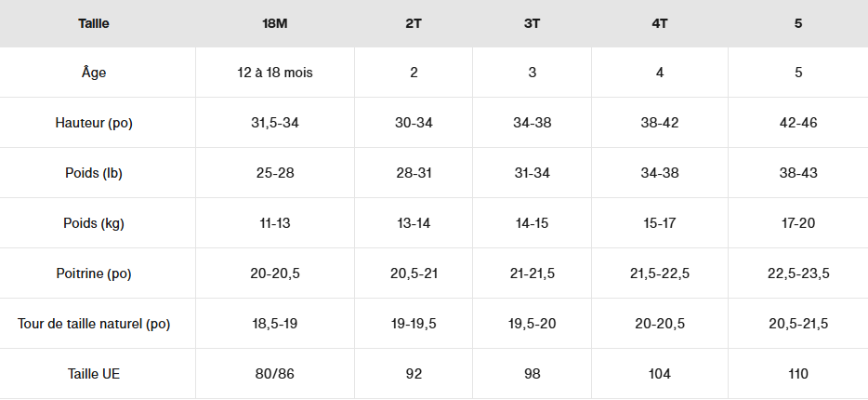Select the 13-14 weight in kg cell
Screen dimensions: 868x400
click(x=414, y=223)
